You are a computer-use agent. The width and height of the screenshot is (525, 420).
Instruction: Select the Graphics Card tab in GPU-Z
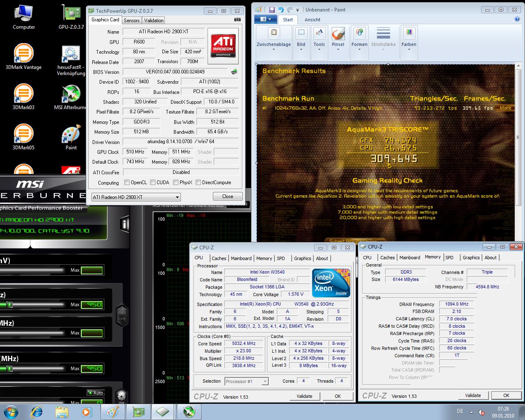pos(105,20)
